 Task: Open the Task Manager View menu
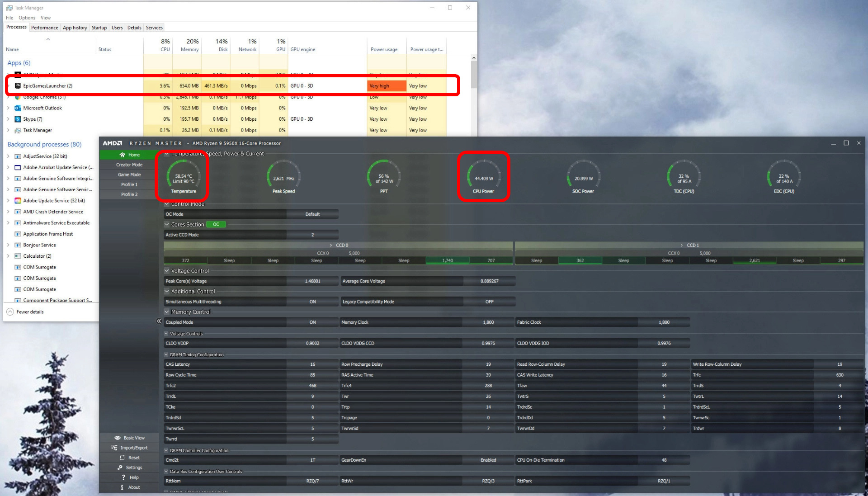(x=46, y=18)
